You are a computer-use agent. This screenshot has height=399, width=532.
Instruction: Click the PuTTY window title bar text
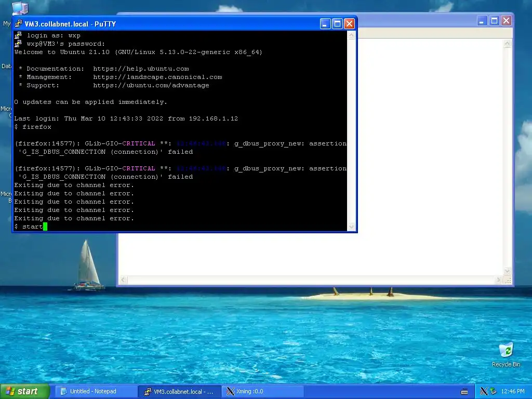70,24
